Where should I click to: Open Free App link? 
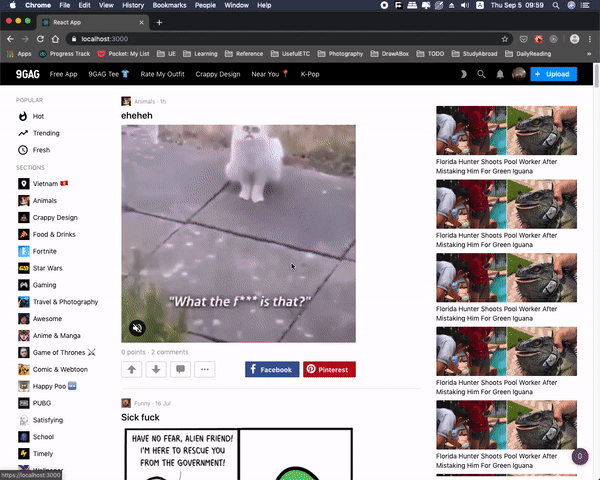tap(64, 74)
